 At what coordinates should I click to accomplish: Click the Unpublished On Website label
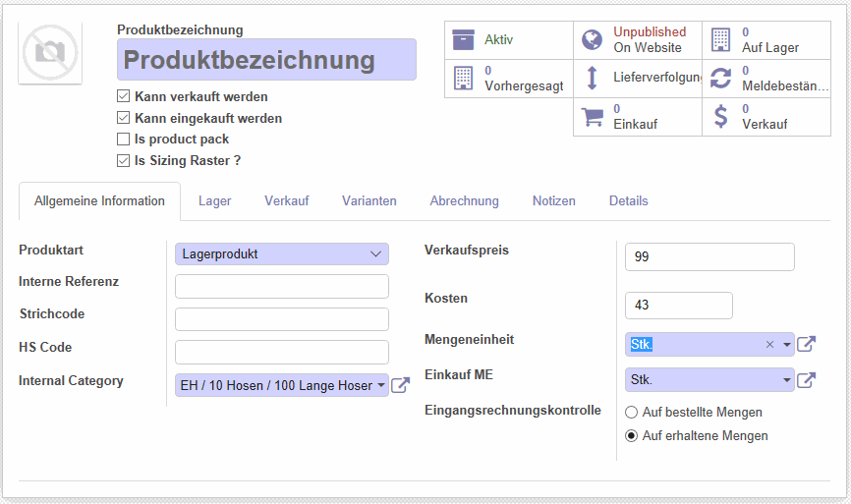[x=650, y=39]
